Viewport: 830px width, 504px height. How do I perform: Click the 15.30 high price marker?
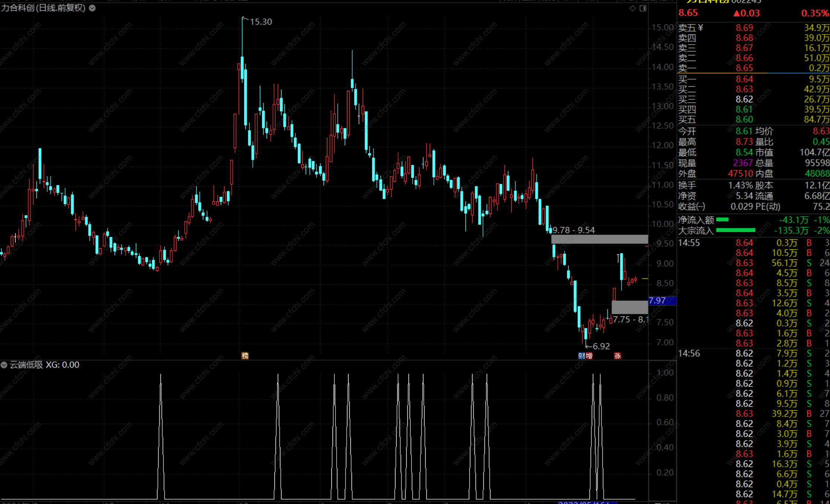(260, 22)
